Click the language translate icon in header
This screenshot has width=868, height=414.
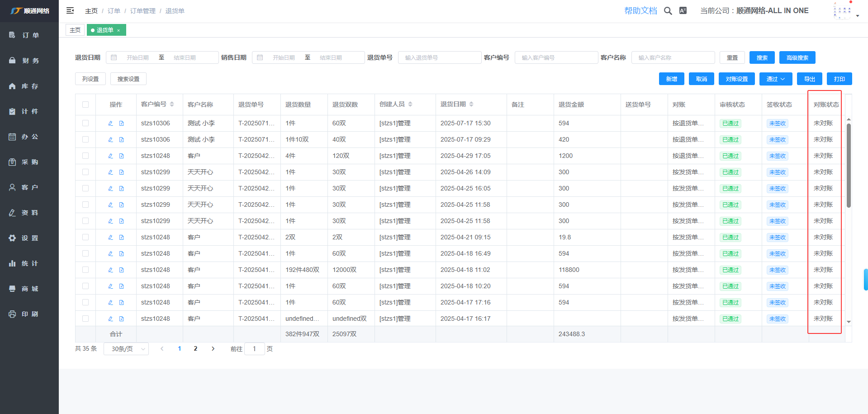click(x=683, y=10)
